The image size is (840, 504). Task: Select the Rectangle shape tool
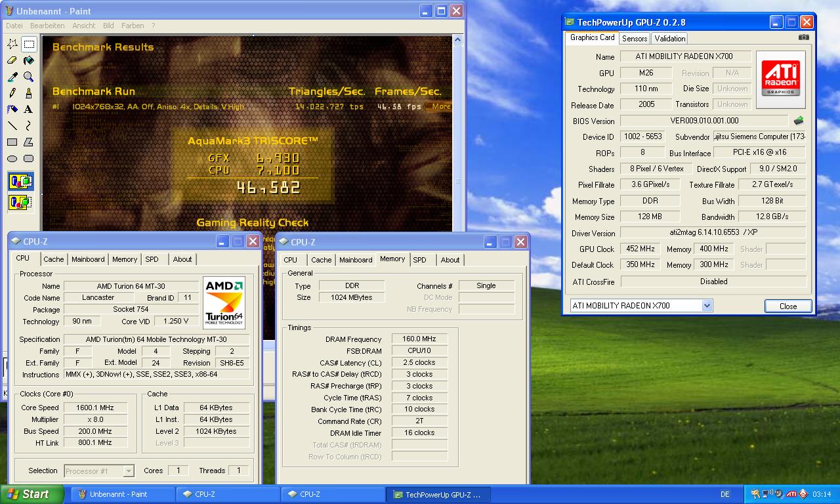coord(12,142)
